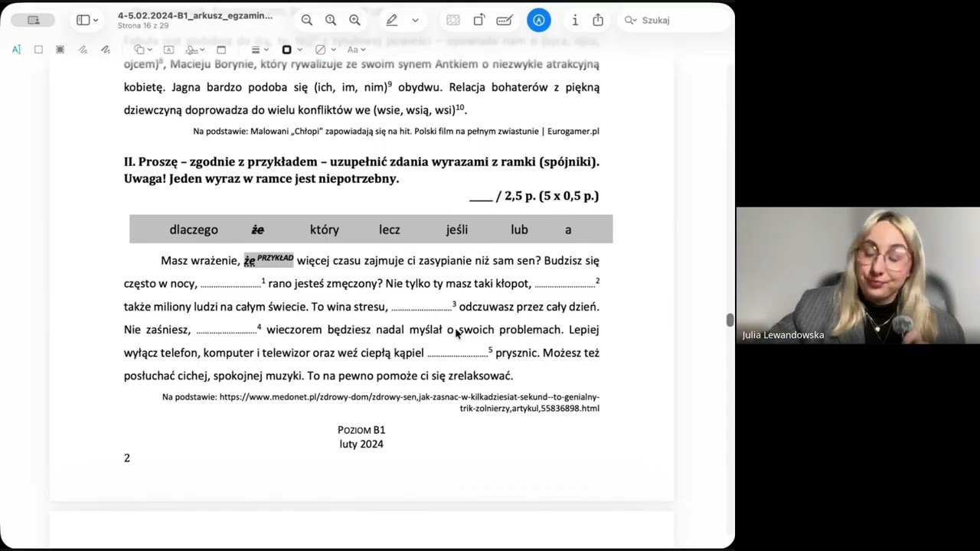Click the 'POZIOM B1' footer text
This screenshot has height=551, width=980.
[x=361, y=430]
